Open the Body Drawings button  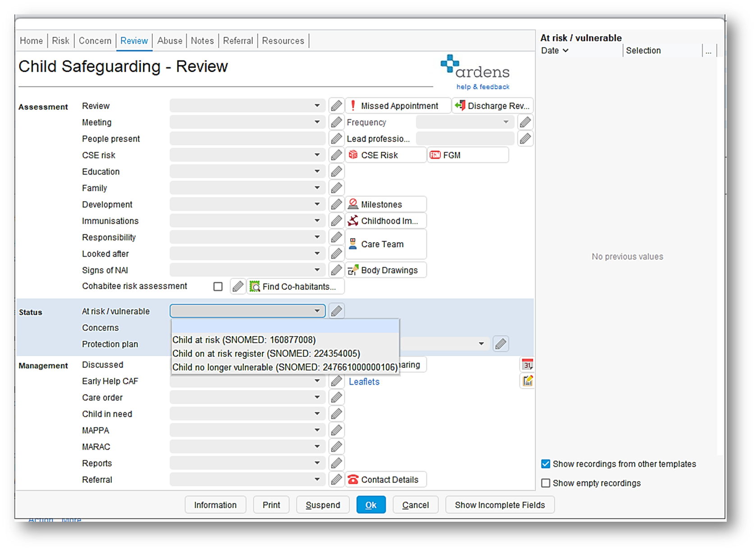coord(386,270)
